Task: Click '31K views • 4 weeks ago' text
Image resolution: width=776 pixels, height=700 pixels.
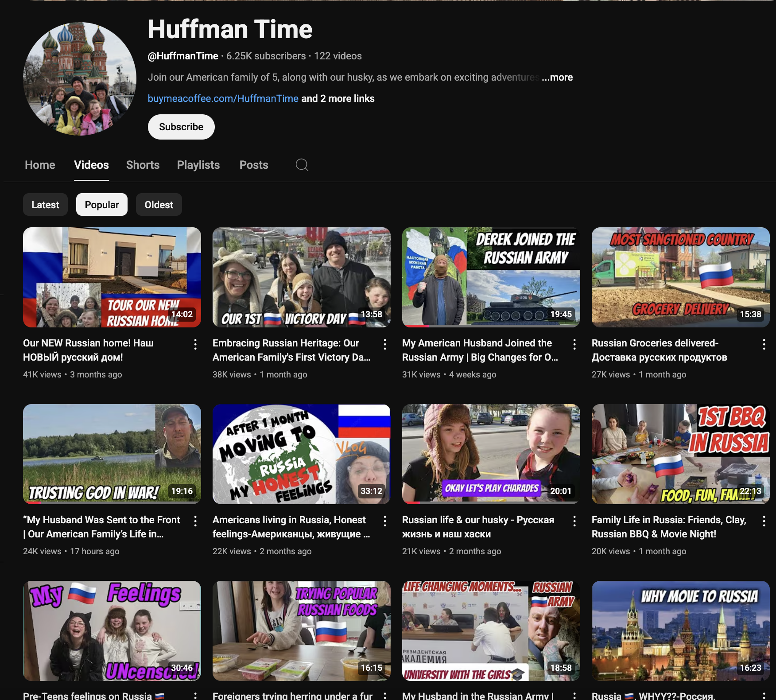Action: pos(449,374)
